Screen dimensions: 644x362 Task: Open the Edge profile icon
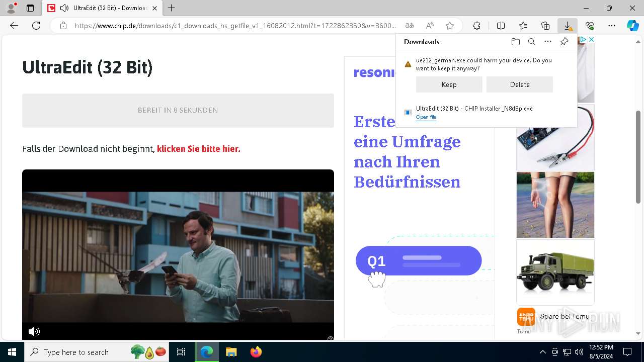coord(11,8)
